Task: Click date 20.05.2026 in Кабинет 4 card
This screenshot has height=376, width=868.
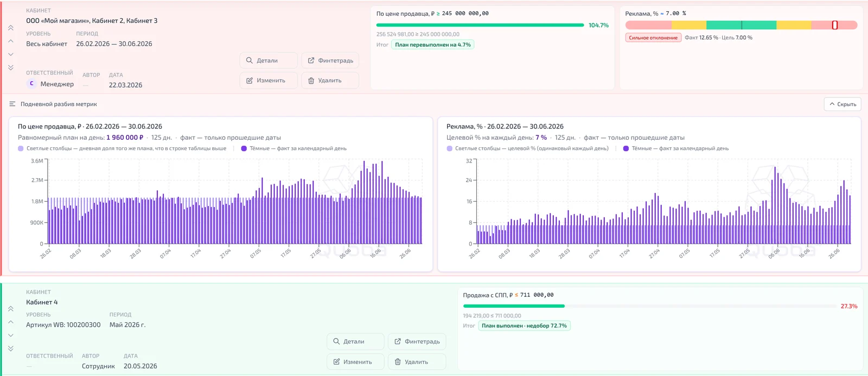Action: pos(141,366)
